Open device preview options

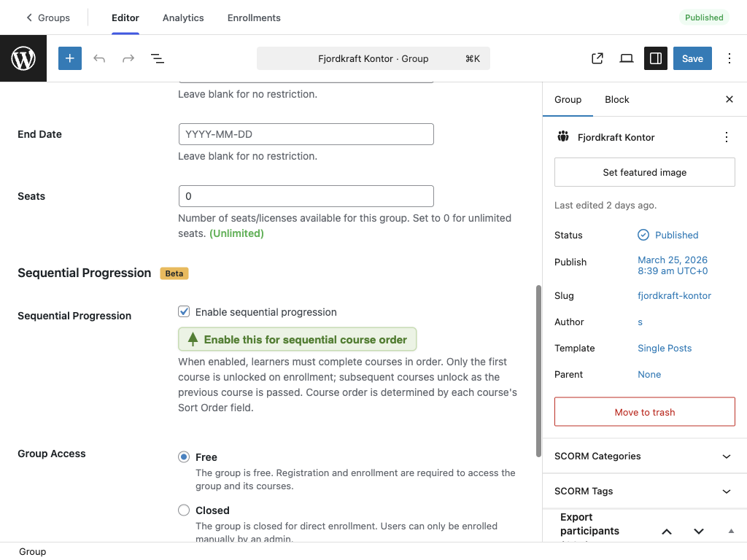[x=626, y=58]
